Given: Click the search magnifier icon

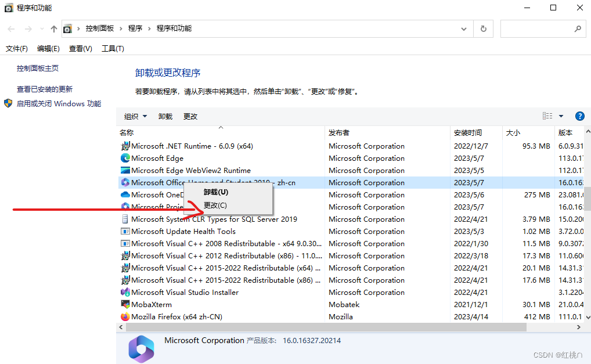Looking at the screenshot, I should 578,28.
